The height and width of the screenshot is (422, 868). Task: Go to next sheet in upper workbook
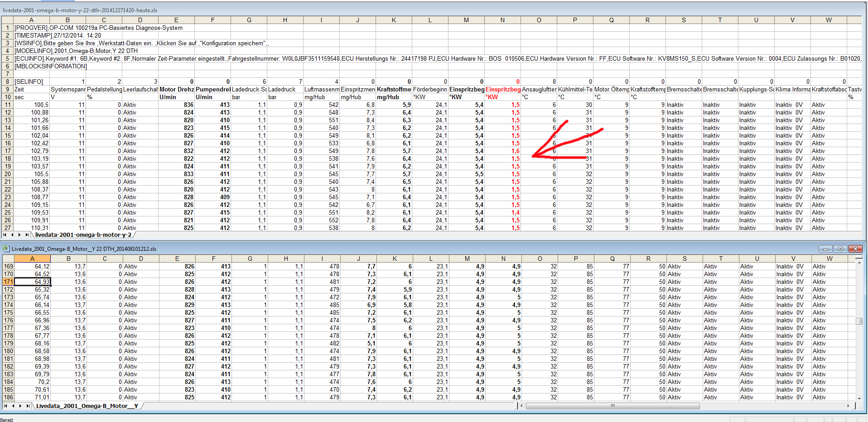(x=19, y=235)
